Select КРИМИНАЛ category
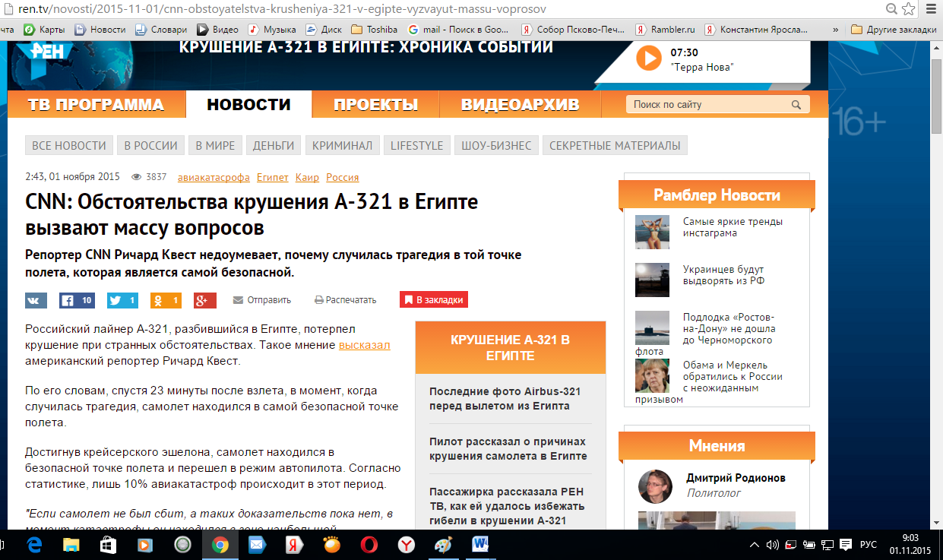The image size is (943, 560). [342, 145]
